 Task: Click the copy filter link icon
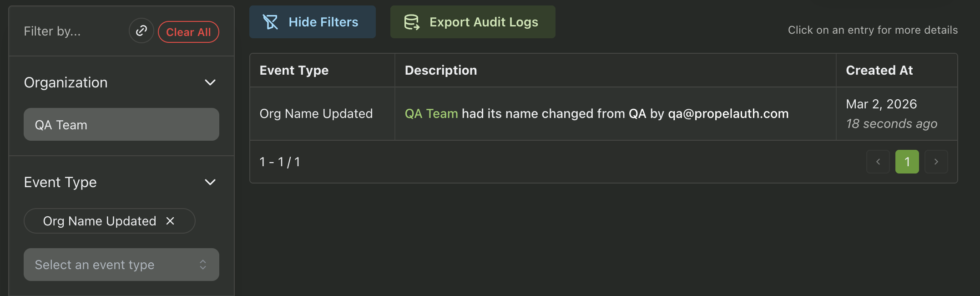tap(141, 31)
